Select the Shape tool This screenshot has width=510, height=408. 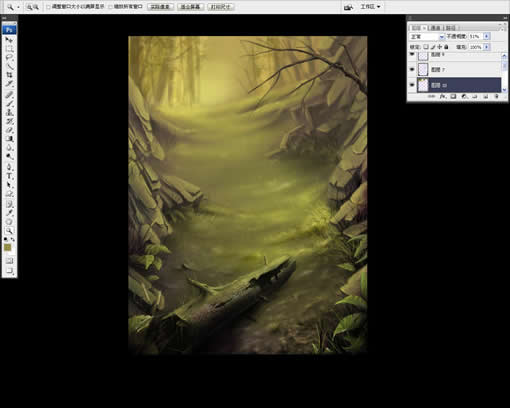[x=9, y=193]
